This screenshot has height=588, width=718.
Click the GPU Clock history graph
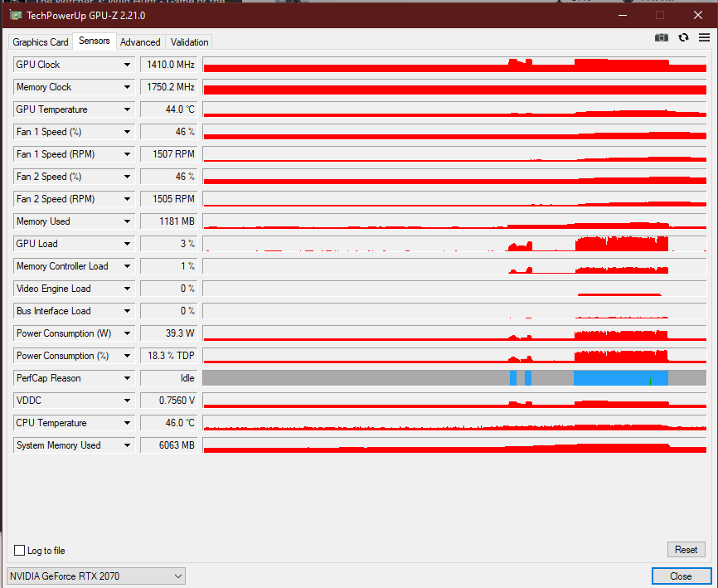pos(454,65)
